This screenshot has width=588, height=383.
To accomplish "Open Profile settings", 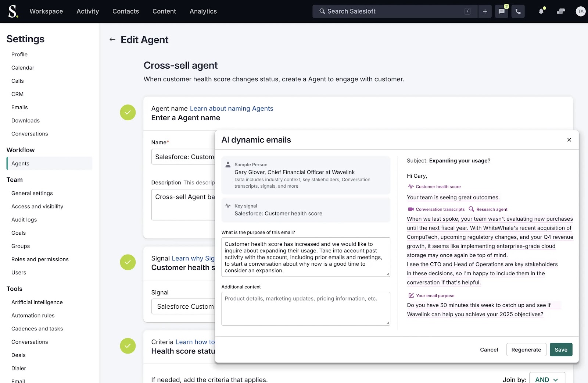I will (x=19, y=54).
